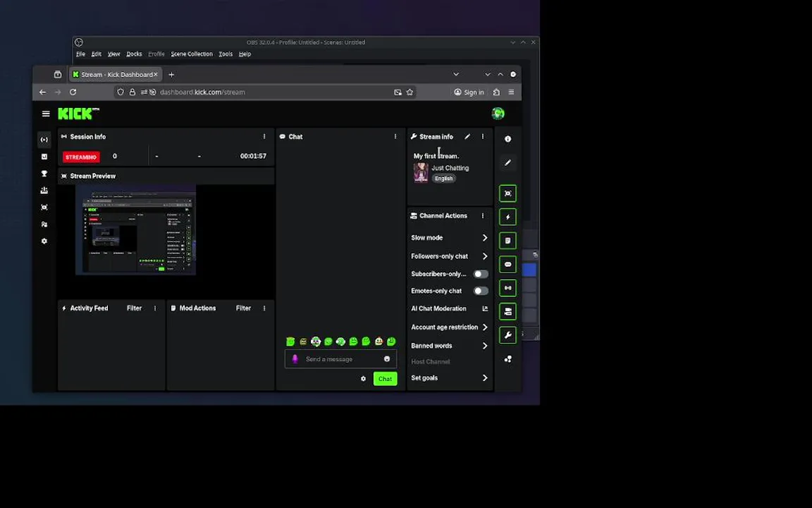The height and width of the screenshot is (508, 812).
Task: Toggle the Stream Preview widget in right rail
Action: coord(508,193)
